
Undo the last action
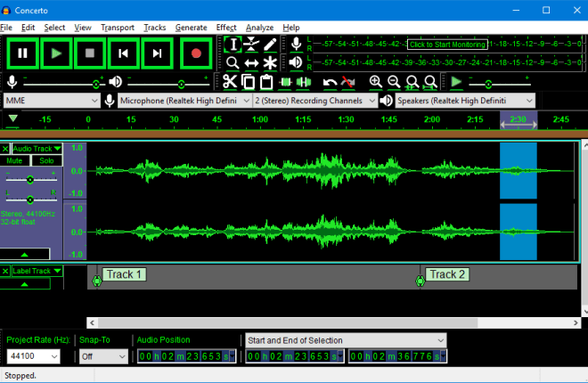tap(330, 82)
